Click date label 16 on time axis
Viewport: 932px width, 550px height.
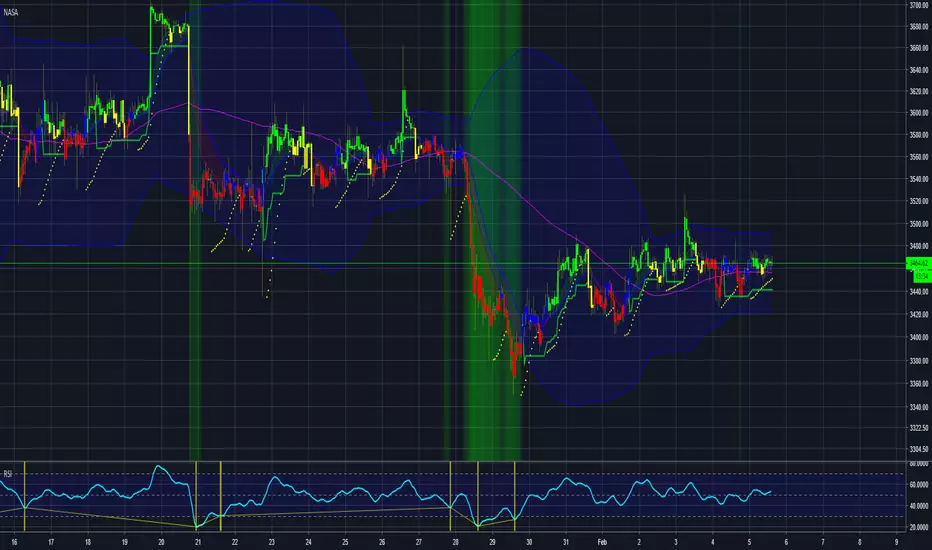[x=14, y=542]
